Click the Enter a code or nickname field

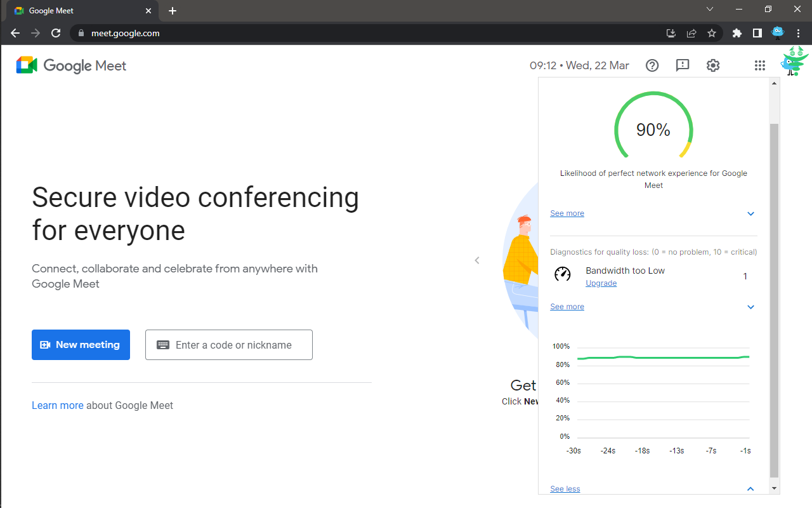(229, 345)
